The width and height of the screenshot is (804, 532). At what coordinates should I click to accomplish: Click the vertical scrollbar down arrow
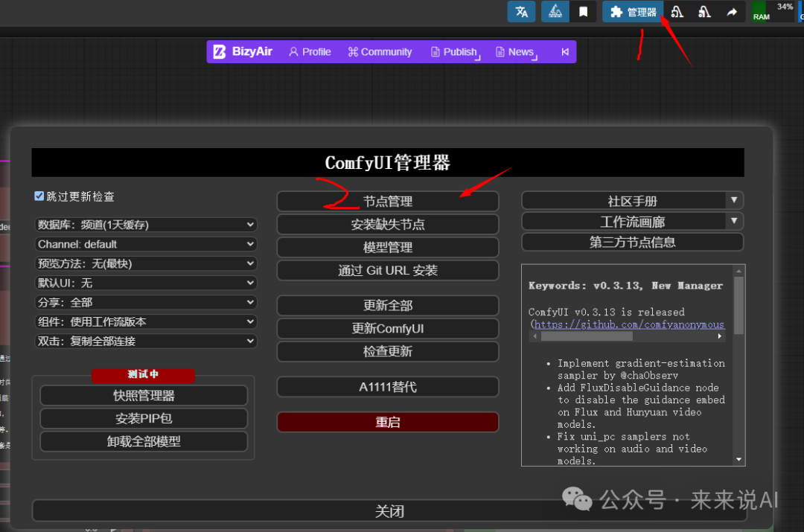[x=738, y=460]
